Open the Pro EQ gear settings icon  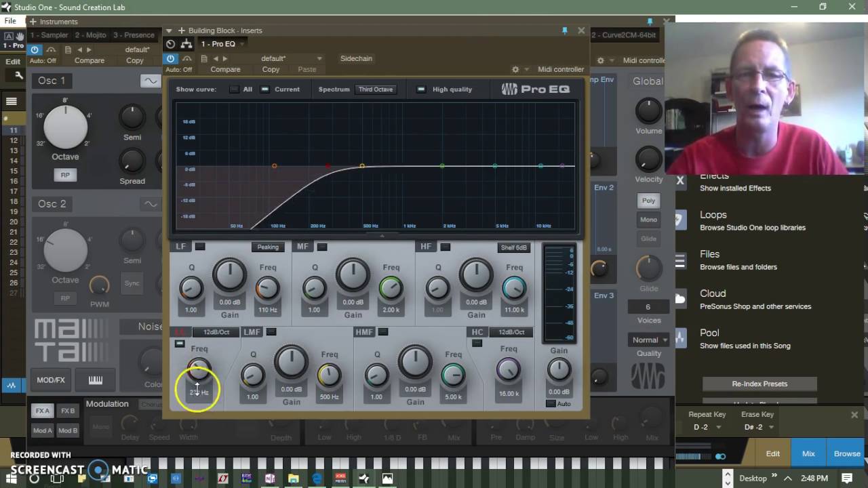pos(515,69)
